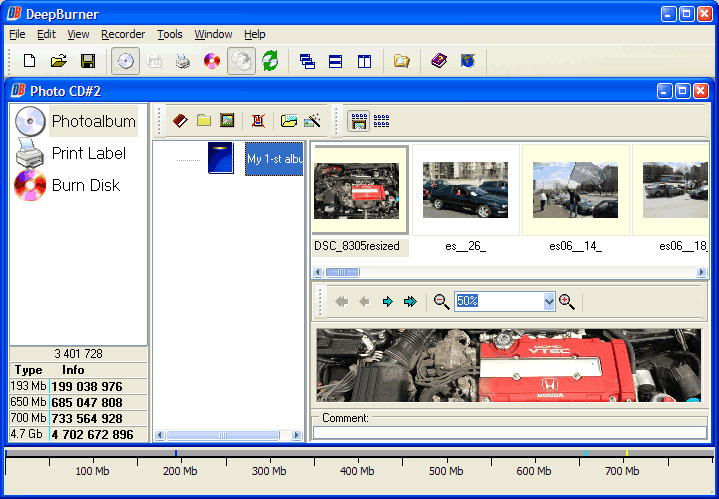Save the project with floppy icon
The width and height of the screenshot is (719, 499).
click(x=88, y=61)
